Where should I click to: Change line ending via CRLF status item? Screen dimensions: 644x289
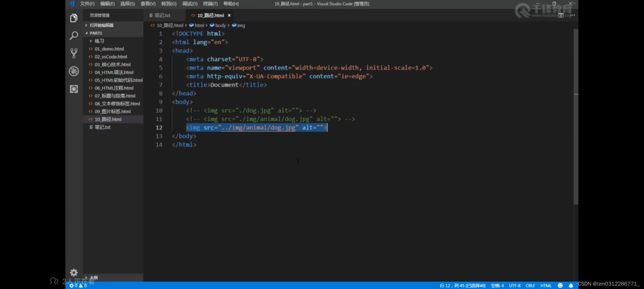point(530,286)
